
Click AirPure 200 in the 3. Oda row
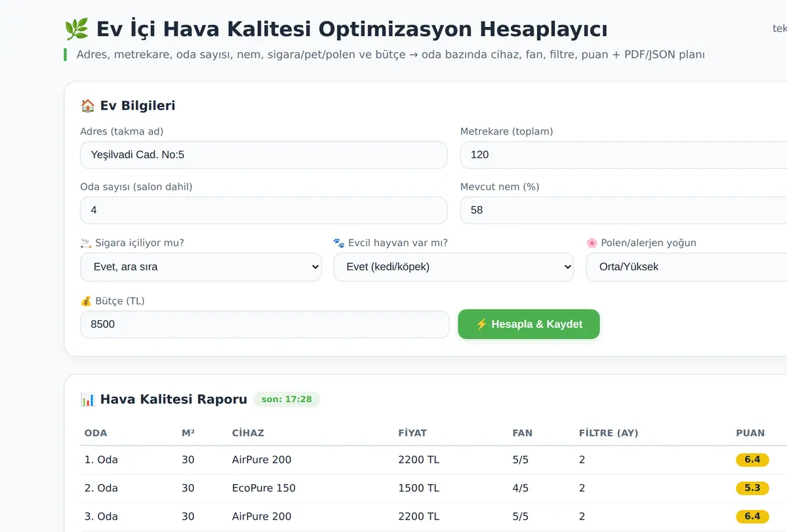pyautogui.click(x=262, y=516)
